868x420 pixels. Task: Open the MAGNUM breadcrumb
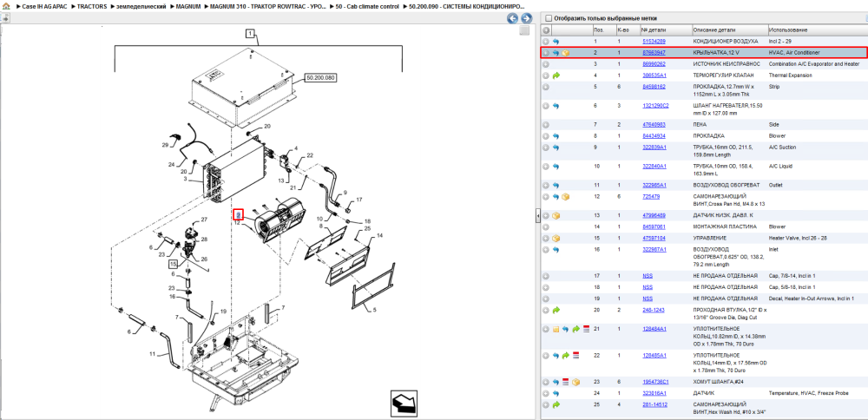187,6
